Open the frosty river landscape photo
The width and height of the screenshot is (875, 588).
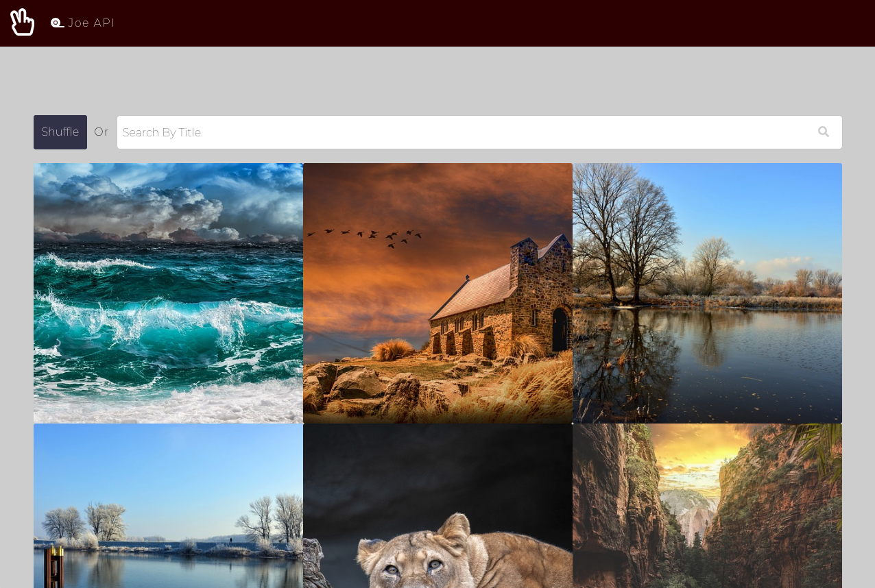pos(168,506)
